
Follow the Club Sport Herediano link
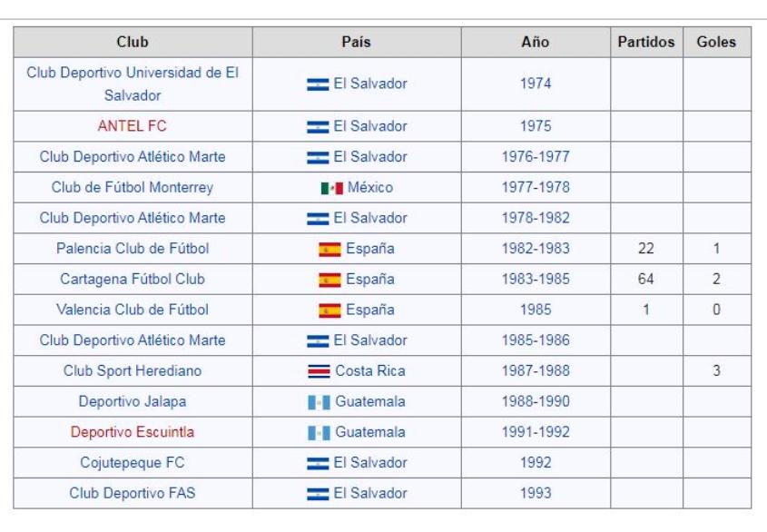[133, 371]
